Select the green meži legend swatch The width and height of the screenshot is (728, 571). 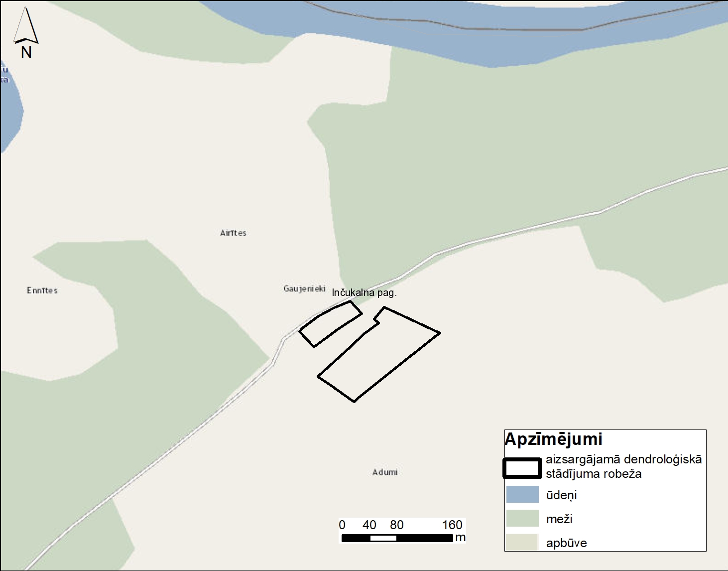coord(522,518)
